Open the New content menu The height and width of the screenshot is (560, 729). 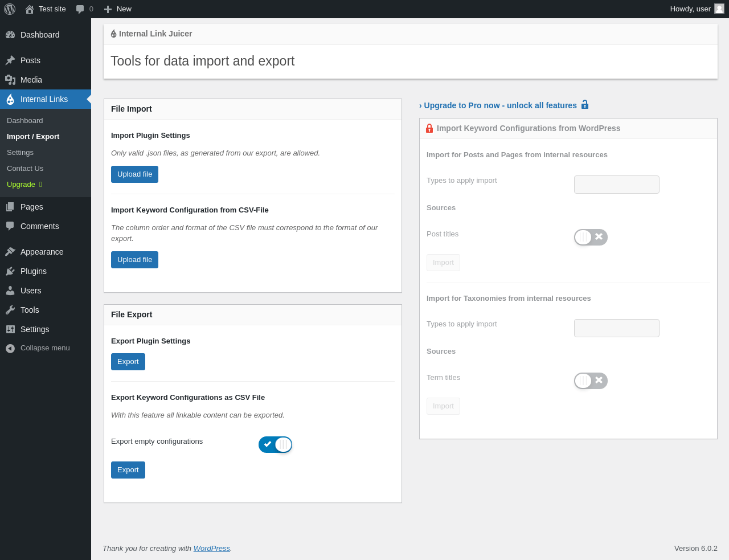118,9
